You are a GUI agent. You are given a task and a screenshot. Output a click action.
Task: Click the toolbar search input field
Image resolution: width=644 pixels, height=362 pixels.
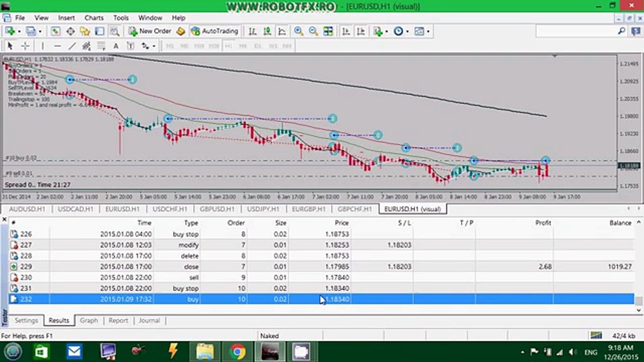point(576,31)
